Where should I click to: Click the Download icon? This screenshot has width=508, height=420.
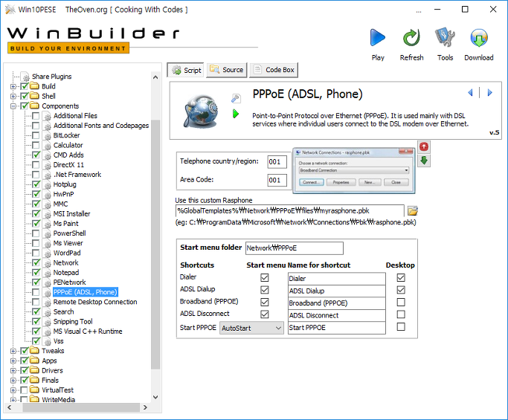[x=479, y=38]
